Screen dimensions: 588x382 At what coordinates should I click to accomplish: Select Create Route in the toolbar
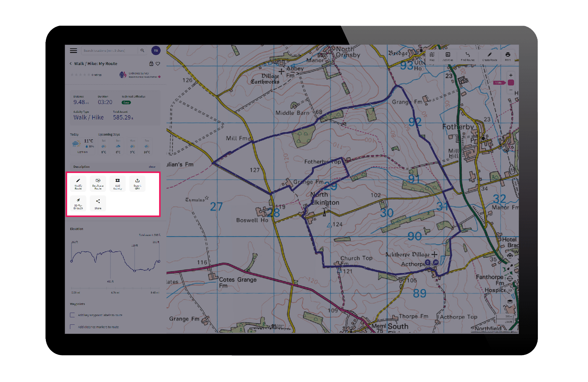pyautogui.click(x=489, y=56)
